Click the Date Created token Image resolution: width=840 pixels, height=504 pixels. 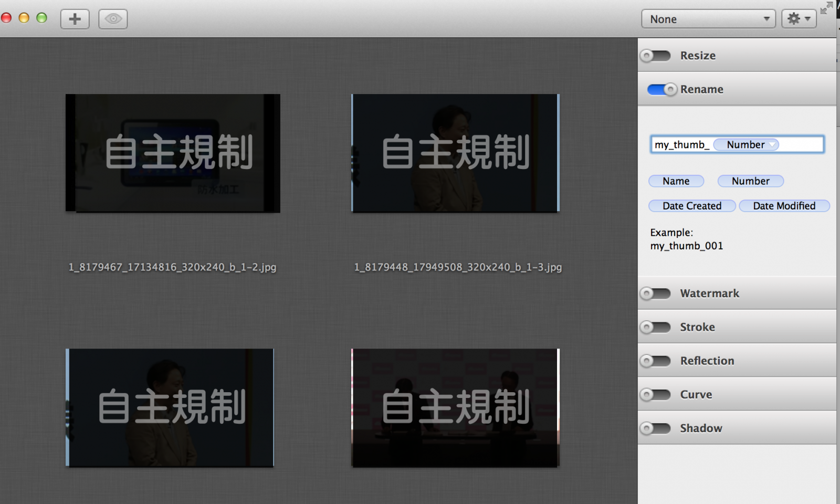pos(692,206)
